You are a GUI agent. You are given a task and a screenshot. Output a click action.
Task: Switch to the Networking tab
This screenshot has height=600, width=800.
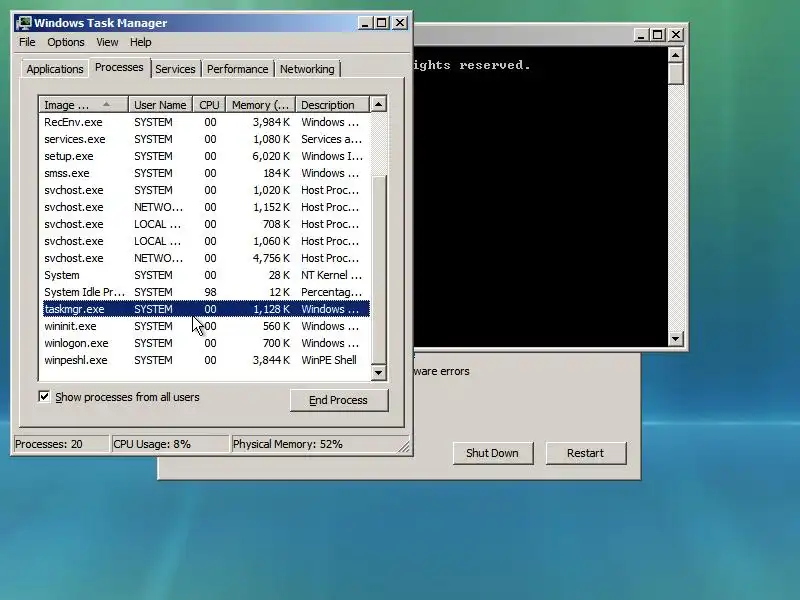307,69
